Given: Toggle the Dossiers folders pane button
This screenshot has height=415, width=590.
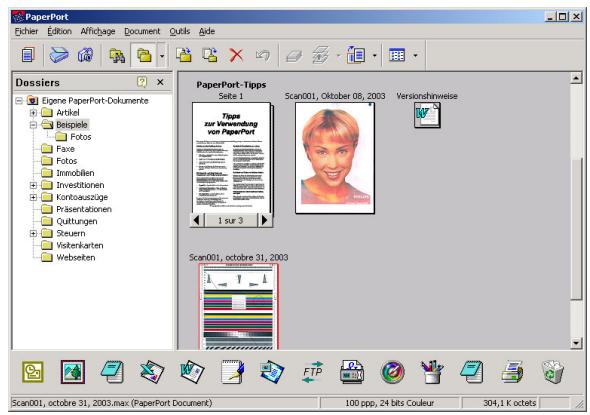Looking at the screenshot, I should 144,56.
